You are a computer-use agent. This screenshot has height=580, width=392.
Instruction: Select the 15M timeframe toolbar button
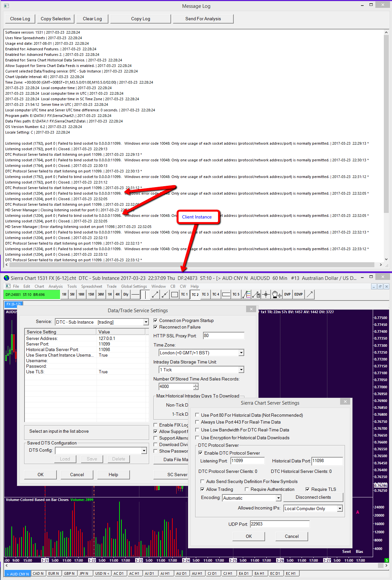(x=91, y=294)
